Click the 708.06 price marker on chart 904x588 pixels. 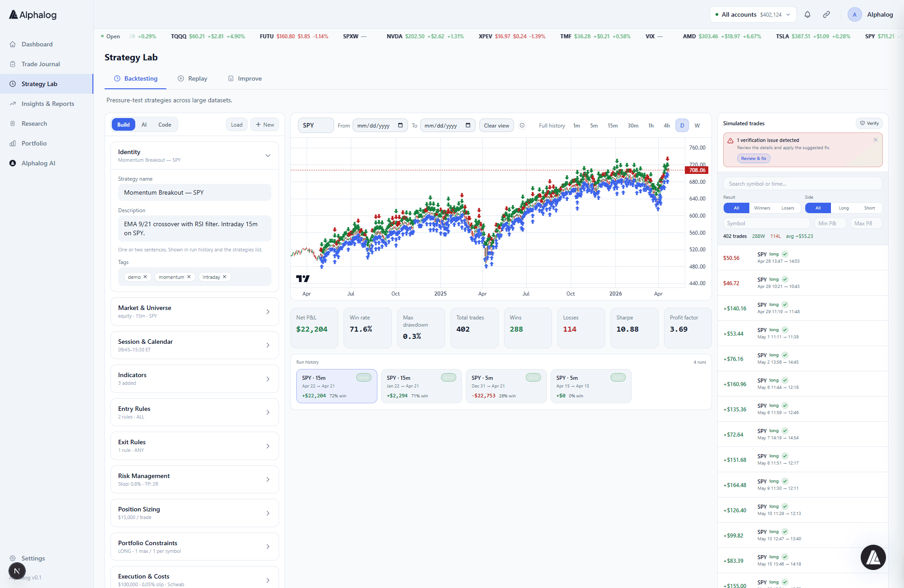coord(697,170)
